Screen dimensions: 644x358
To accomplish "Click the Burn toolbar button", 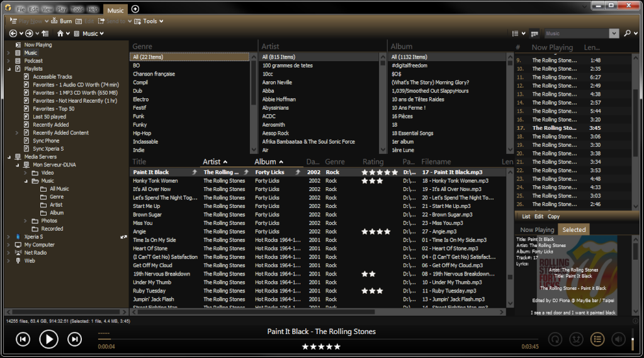I will point(61,21).
